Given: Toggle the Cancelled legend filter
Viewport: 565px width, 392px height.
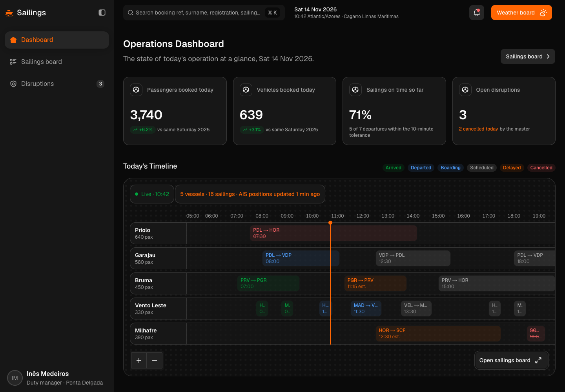Looking at the screenshot, I should pos(541,168).
